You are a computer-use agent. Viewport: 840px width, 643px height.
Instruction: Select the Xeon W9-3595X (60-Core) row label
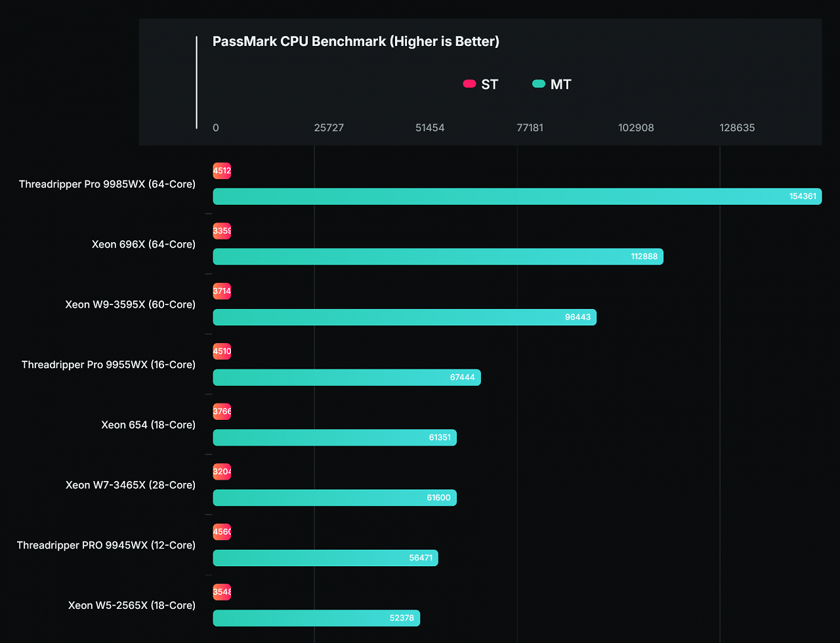(131, 304)
